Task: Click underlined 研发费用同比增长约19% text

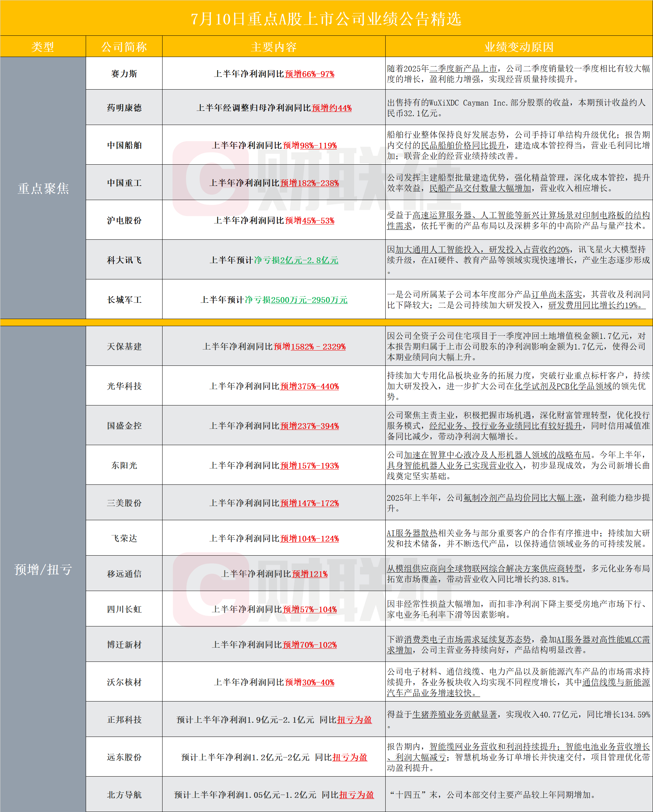Action: [x=596, y=305]
